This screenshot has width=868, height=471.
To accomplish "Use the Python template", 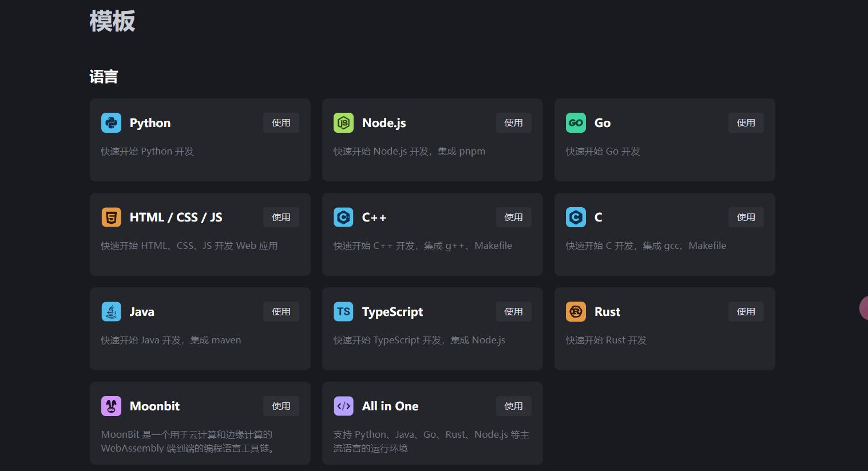I will (x=281, y=122).
